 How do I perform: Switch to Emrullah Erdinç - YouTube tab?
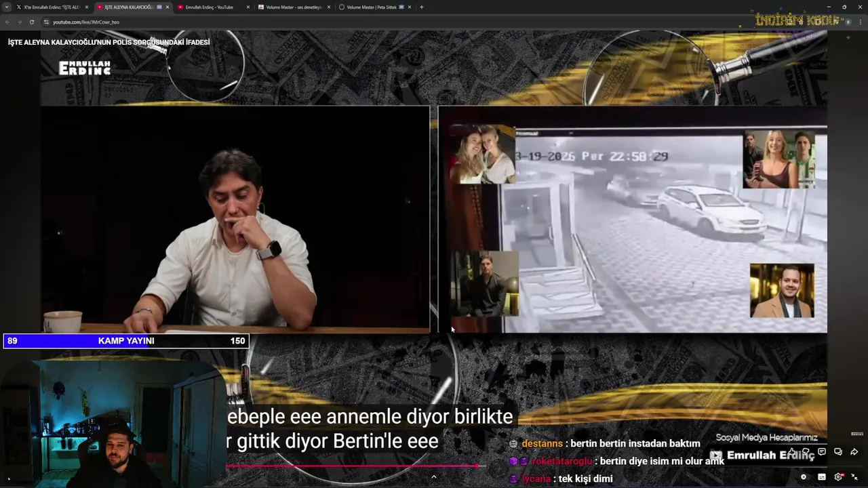[210, 7]
